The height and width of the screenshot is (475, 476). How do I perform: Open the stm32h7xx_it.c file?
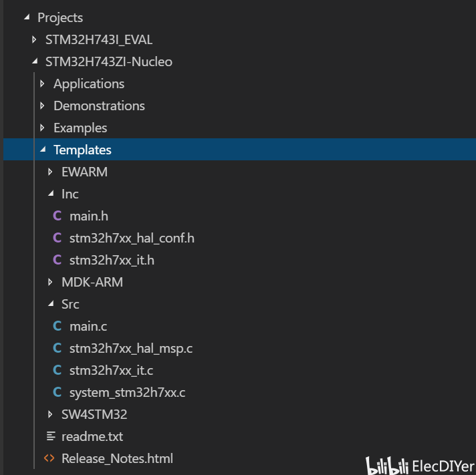tap(111, 370)
